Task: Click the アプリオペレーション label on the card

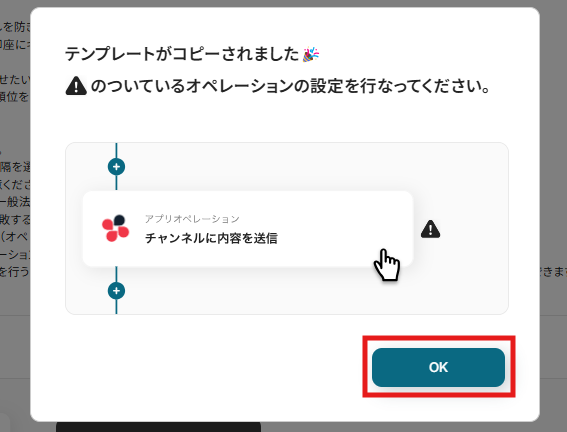Action: [x=192, y=219]
